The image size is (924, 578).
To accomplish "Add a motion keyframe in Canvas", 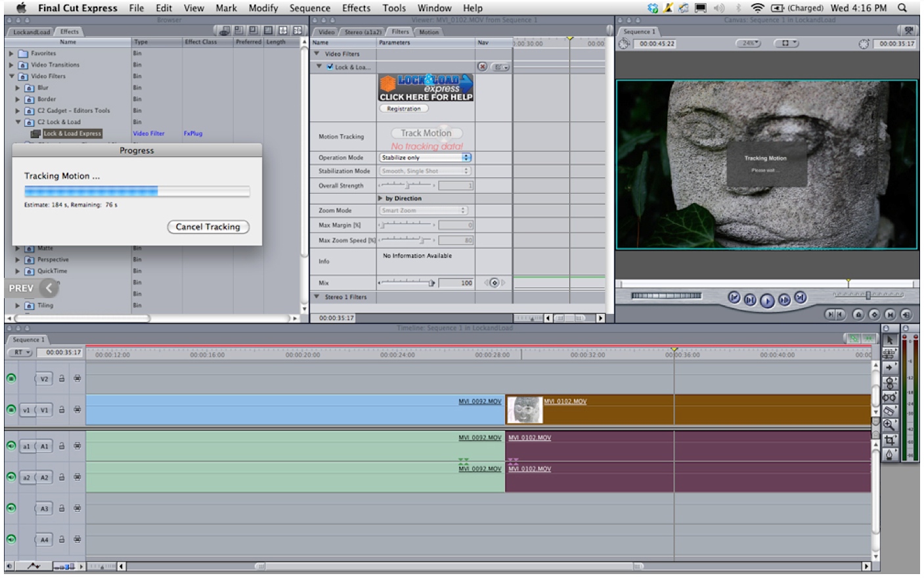I will click(874, 315).
